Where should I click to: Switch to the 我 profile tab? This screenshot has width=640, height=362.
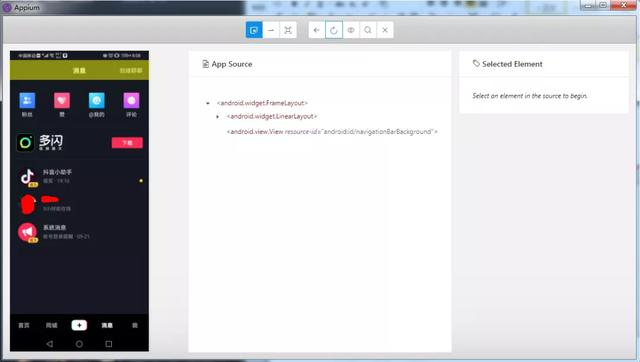[x=135, y=325]
